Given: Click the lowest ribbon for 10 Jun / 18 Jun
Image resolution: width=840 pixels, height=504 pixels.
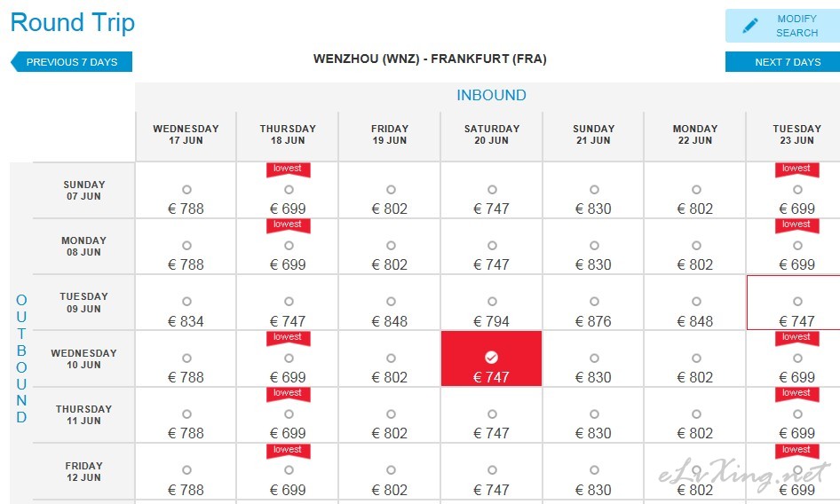Looking at the screenshot, I should (x=289, y=338).
